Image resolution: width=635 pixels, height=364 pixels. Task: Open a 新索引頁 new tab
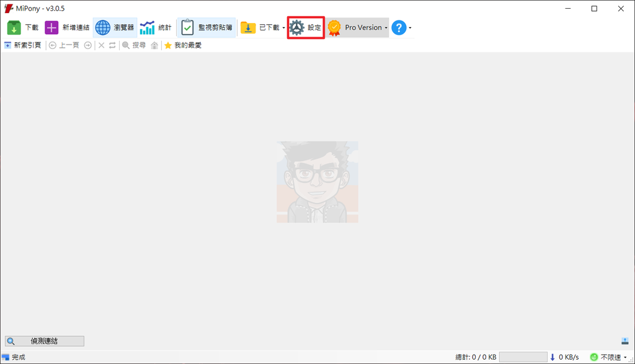coord(23,45)
